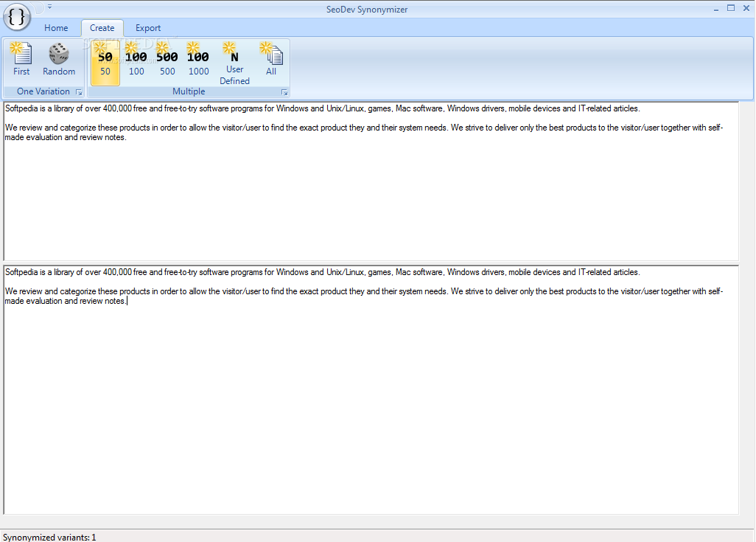756x542 pixels.
Task: Click the 'Synonymized variants: 1' status text
Action: (49, 537)
